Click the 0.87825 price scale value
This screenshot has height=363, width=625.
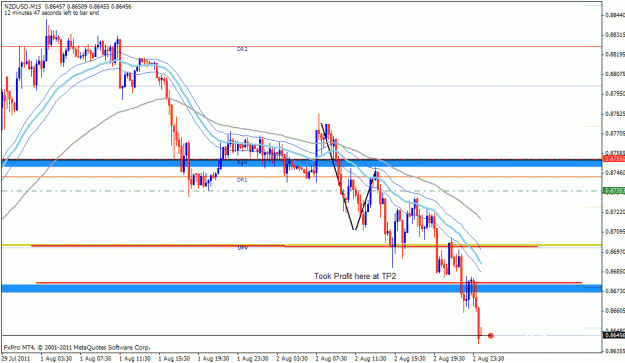[x=615, y=114]
